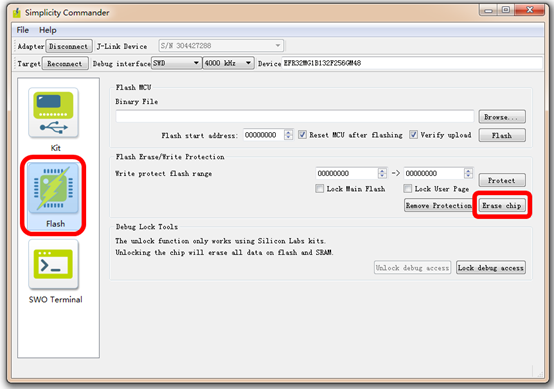
Task: Disable the Verify upload checkbox
Action: tap(413, 135)
